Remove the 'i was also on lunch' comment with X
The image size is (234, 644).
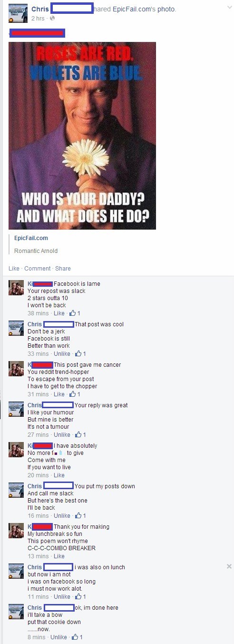click(229, 566)
